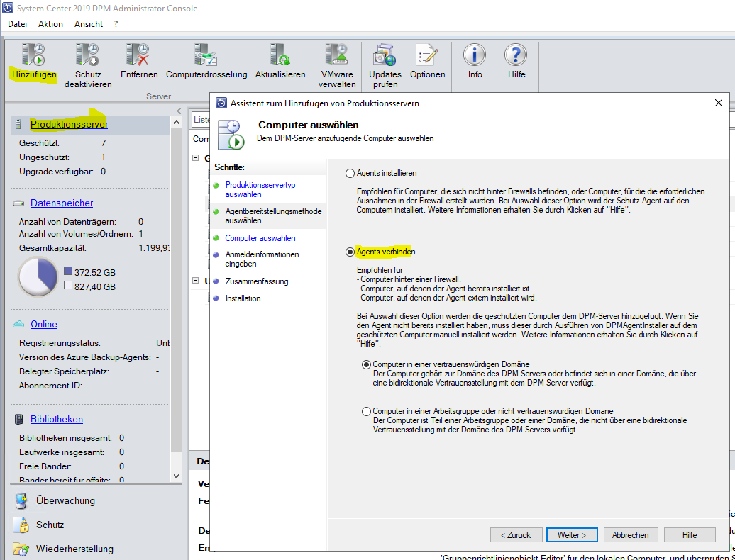Go to Agentbereitstellungsmethode auswählen step
735x560 pixels.
pos(273,216)
